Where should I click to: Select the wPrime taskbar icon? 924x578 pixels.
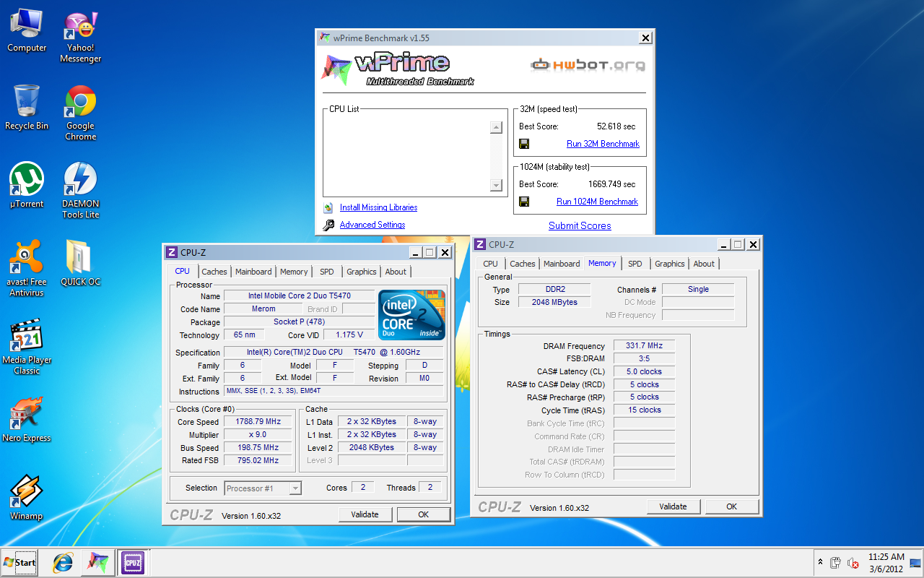(x=97, y=562)
